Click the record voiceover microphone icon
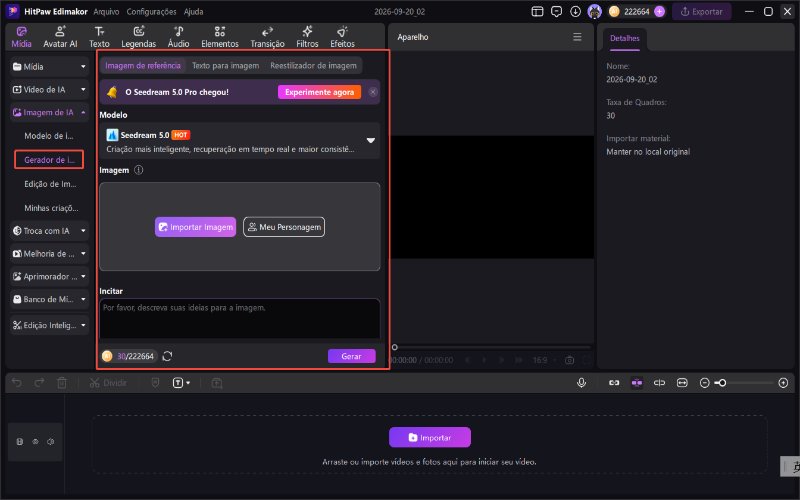The width and height of the screenshot is (800, 500). [x=581, y=383]
